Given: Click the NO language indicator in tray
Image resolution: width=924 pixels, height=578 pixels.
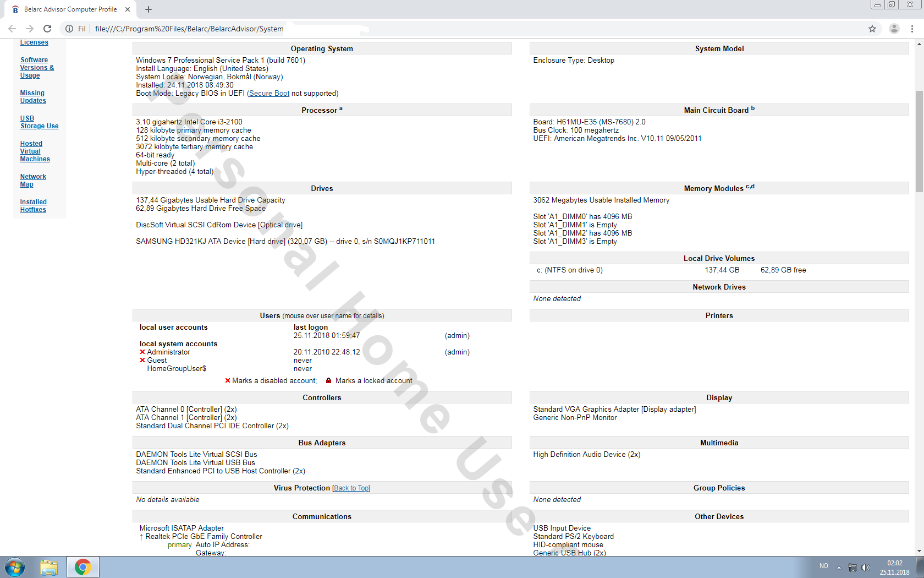Looking at the screenshot, I should point(824,566).
